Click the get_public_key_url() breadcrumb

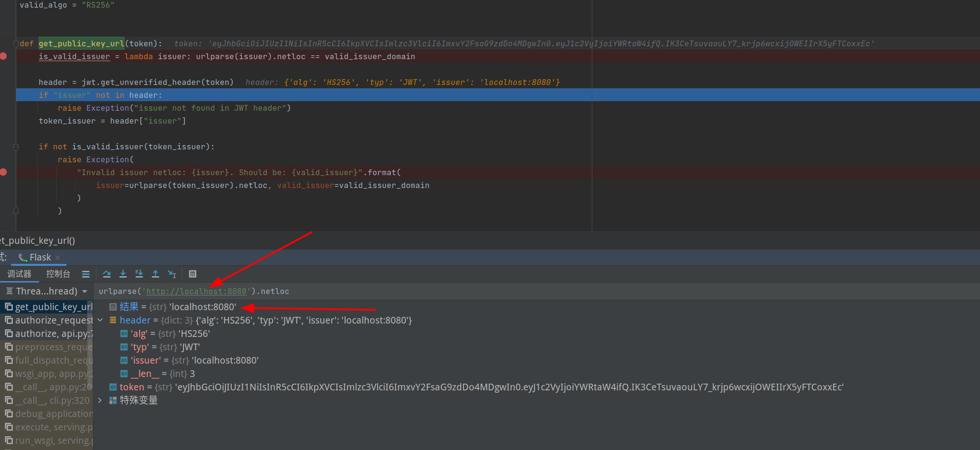click(x=37, y=241)
